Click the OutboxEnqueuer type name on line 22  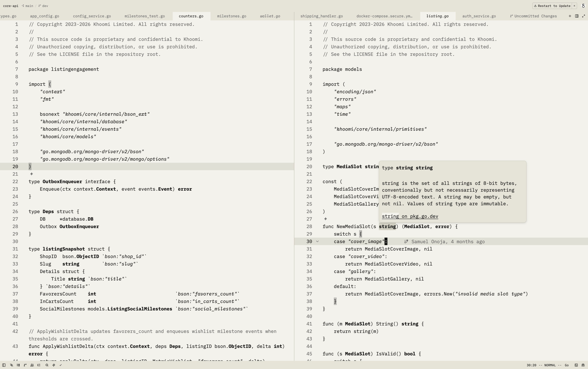click(x=62, y=181)
